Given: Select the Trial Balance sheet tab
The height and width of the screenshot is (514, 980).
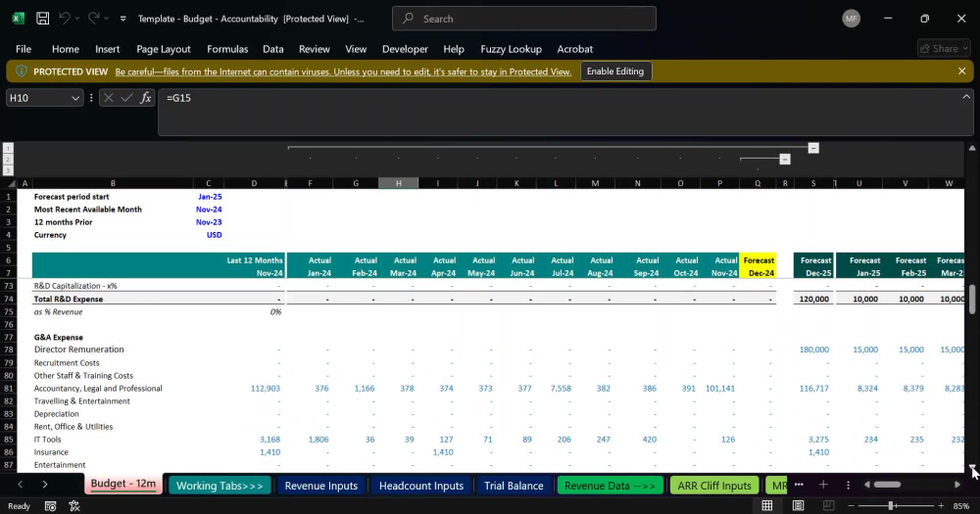Looking at the screenshot, I should pyautogui.click(x=514, y=486).
